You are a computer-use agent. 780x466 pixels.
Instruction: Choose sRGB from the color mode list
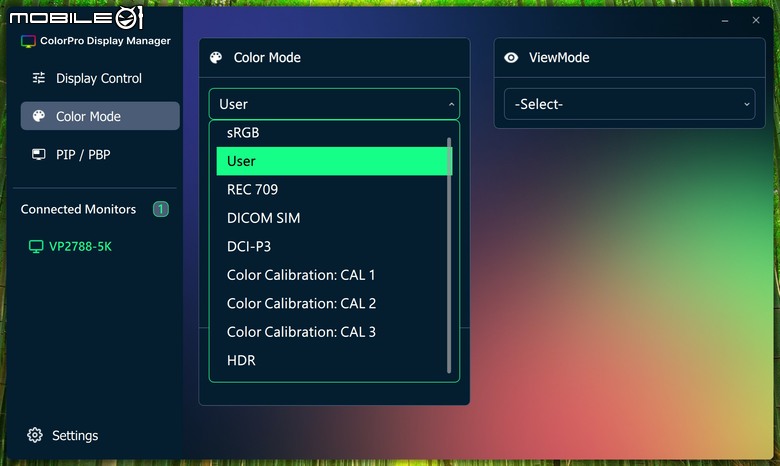(x=332, y=132)
